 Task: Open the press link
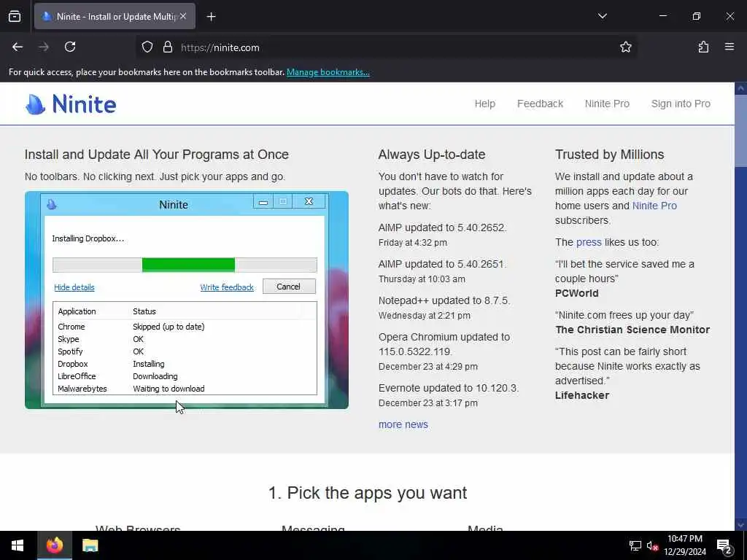coord(589,242)
